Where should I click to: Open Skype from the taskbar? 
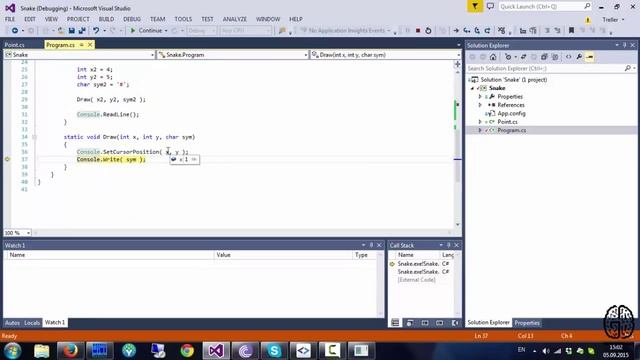coord(274,351)
